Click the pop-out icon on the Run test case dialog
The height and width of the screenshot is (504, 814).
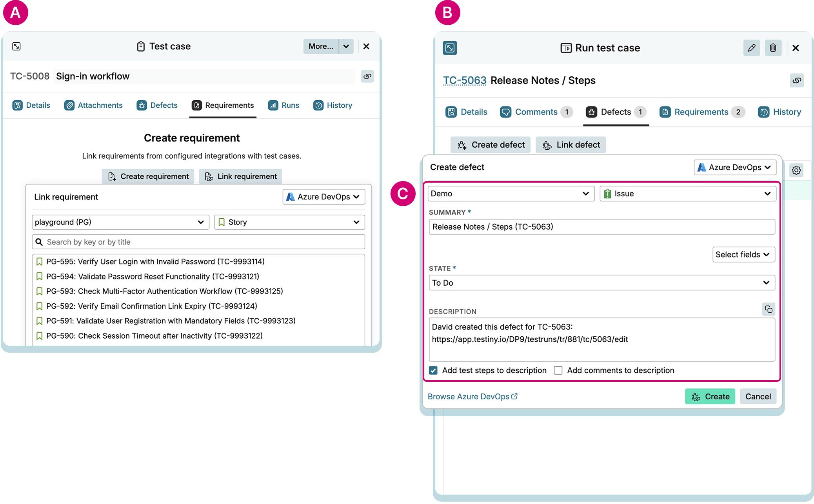coord(450,48)
